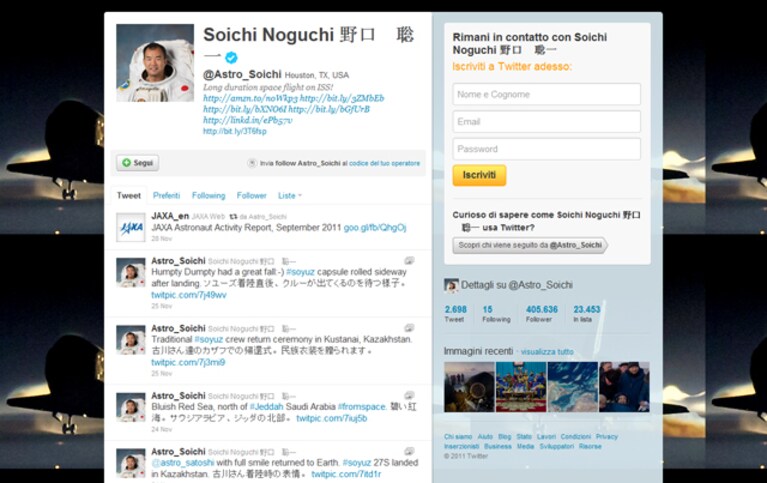Image resolution: width=767 pixels, height=483 pixels.
Task: Open the codice del tuo operatore link
Action: tap(384, 163)
